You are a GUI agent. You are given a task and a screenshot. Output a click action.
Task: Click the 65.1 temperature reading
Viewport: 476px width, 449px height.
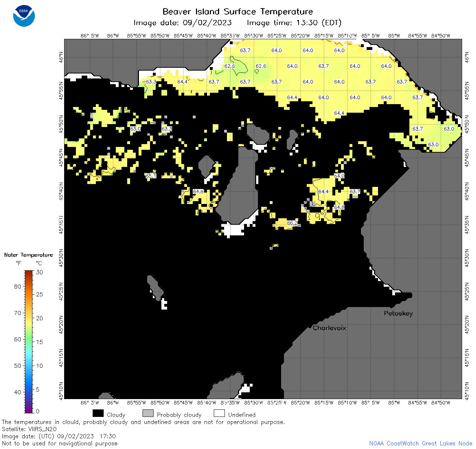151,176
